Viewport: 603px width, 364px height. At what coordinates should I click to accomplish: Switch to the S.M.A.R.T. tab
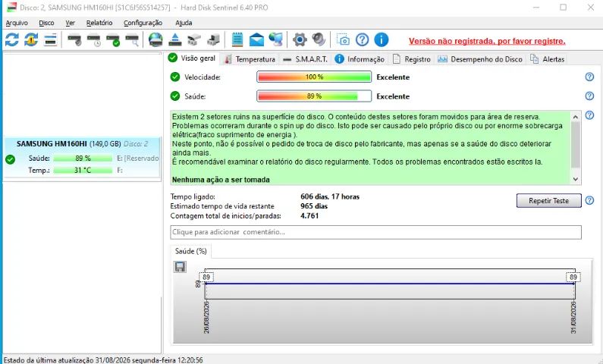click(x=305, y=59)
